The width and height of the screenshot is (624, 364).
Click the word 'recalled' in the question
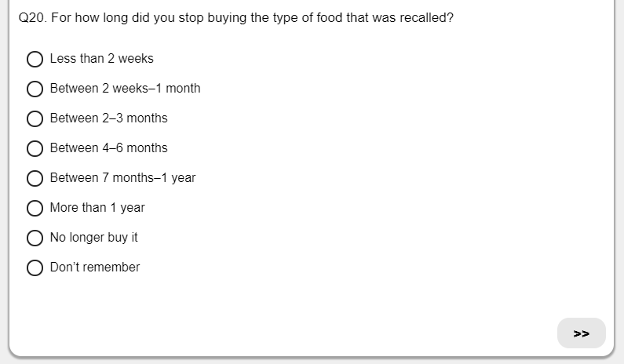pos(425,17)
